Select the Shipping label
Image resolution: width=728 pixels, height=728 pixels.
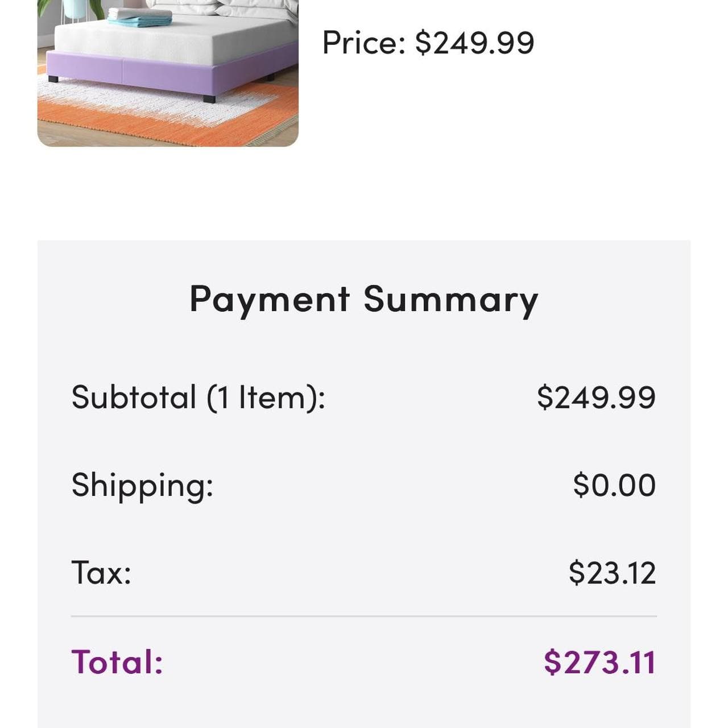(x=142, y=485)
